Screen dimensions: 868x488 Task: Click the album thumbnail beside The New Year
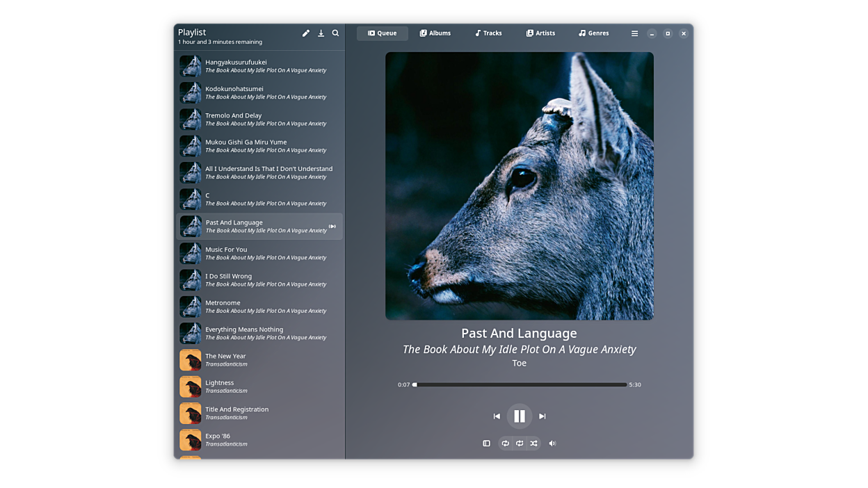tap(191, 360)
